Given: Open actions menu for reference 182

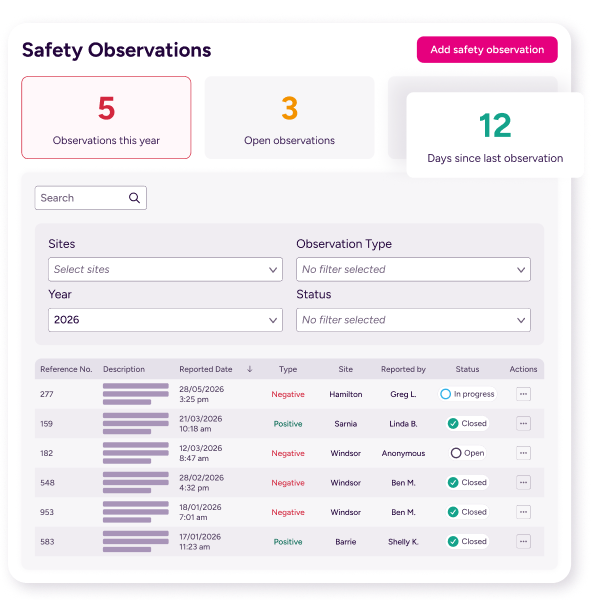Looking at the screenshot, I should [x=523, y=453].
